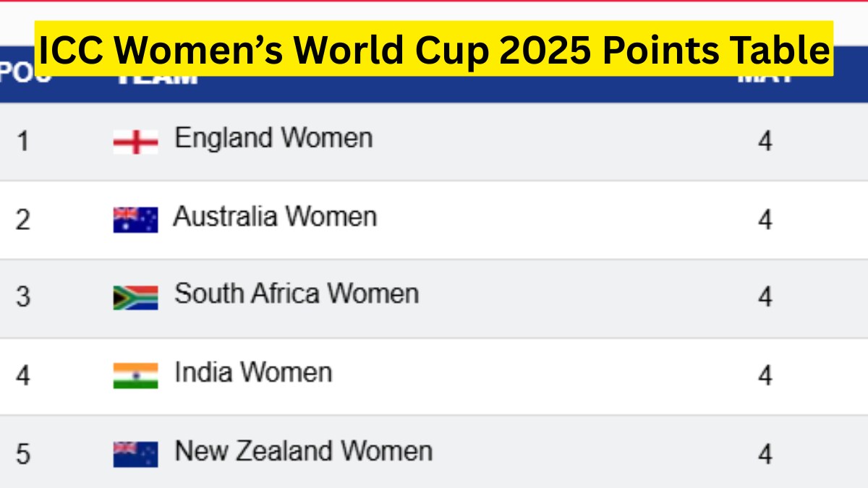Image resolution: width=868 pixels, height=488 pixels.
Task: Click Australia's position number 2
Action: pos(23,220)
